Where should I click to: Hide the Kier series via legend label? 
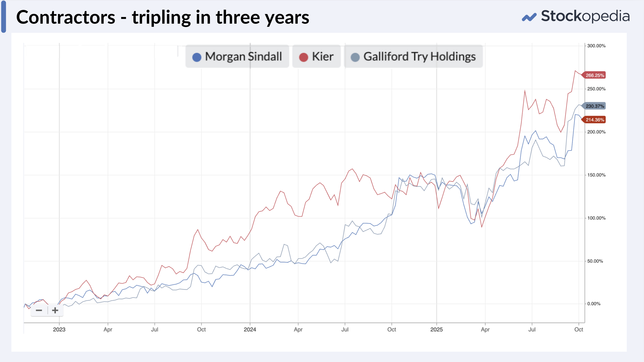click(x=322, y=56)
